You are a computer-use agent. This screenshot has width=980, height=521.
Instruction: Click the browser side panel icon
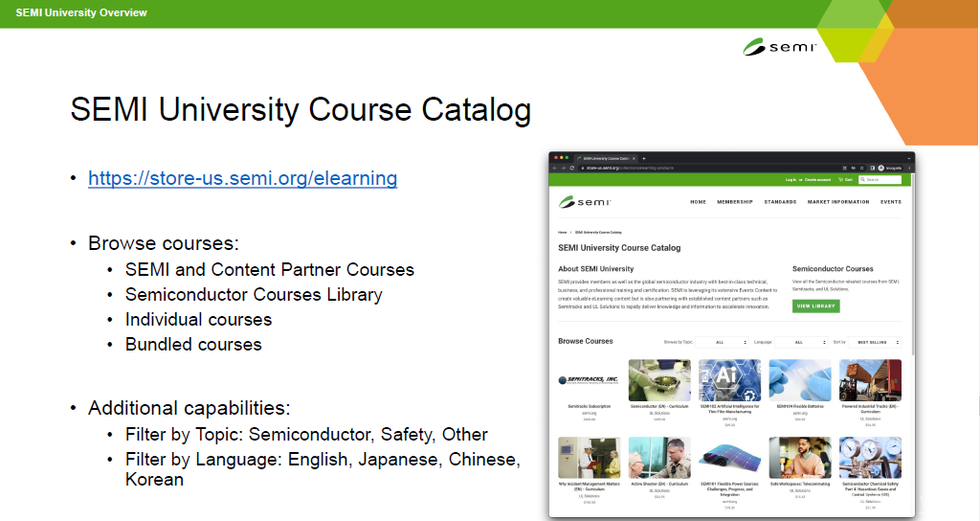[873, 168]
